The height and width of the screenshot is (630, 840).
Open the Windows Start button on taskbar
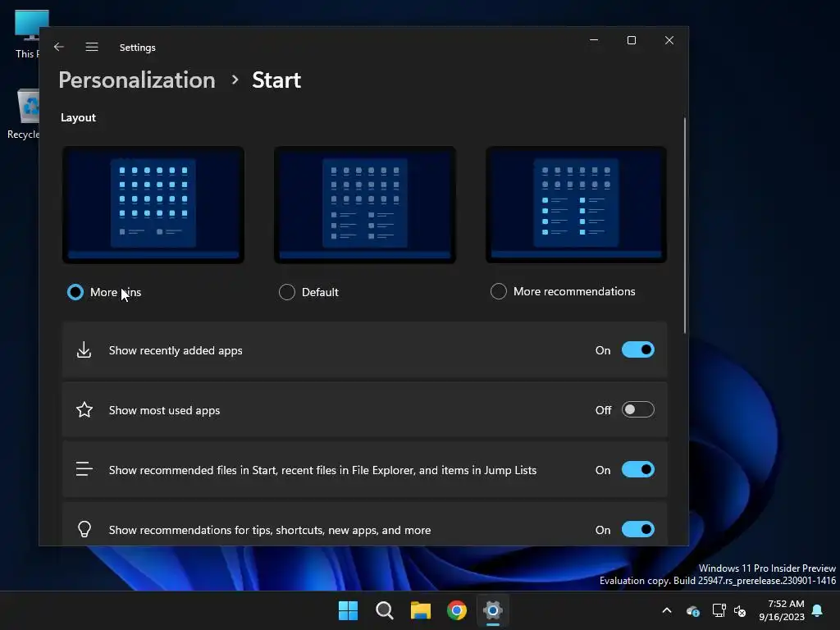(x=348, y=610)
